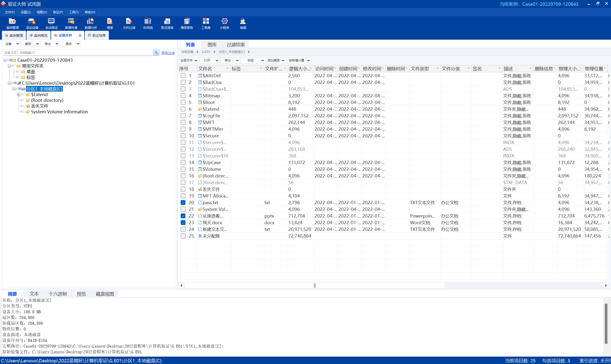Viewport: 611px width, 364px height.
Task: Click the magnifier filter search button
Action: [x=156, y=52]
